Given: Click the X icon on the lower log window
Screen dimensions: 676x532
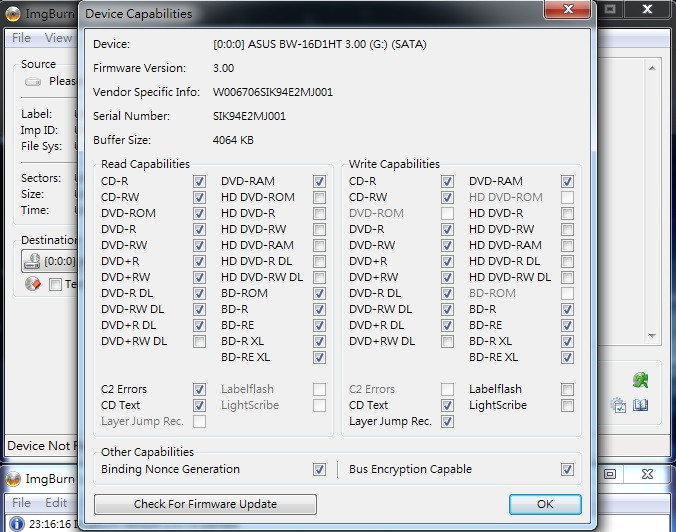Looking at the screenshot, I should click(x=648, y=473).
